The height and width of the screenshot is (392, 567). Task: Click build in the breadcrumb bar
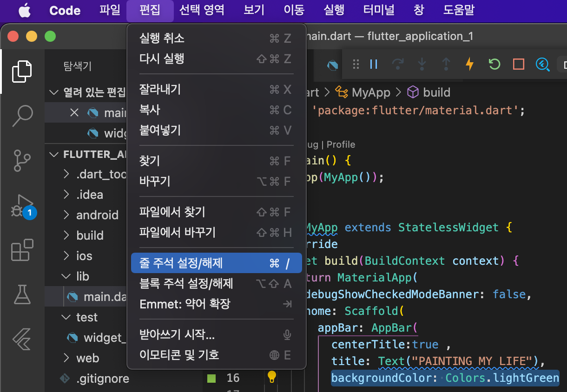[x=437, y=92]
